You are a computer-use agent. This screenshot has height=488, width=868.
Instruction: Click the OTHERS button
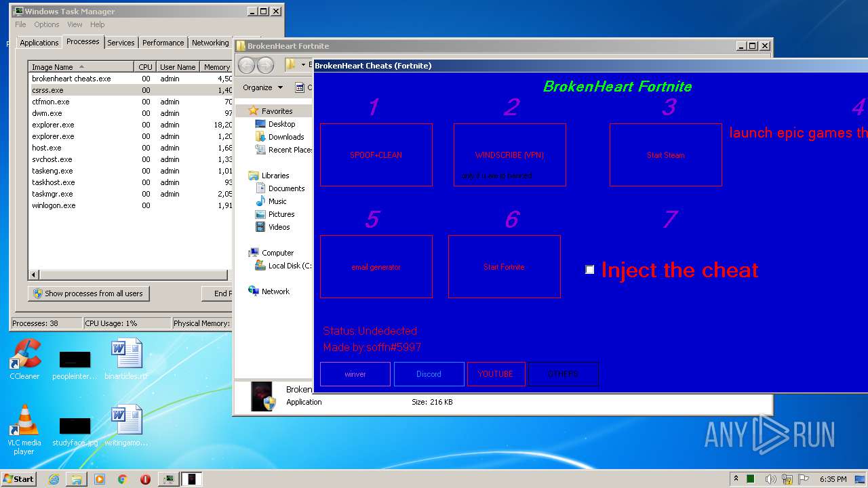click(564, 374)
